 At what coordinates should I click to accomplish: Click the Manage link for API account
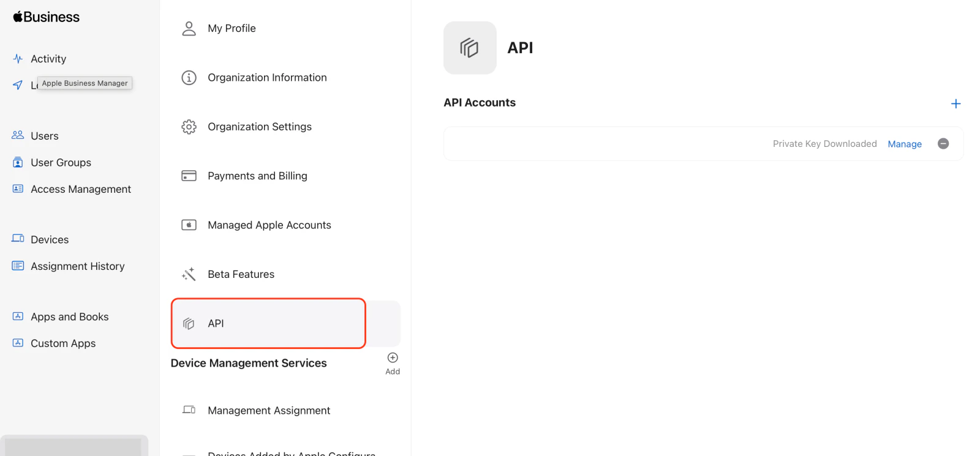point(905,144)
